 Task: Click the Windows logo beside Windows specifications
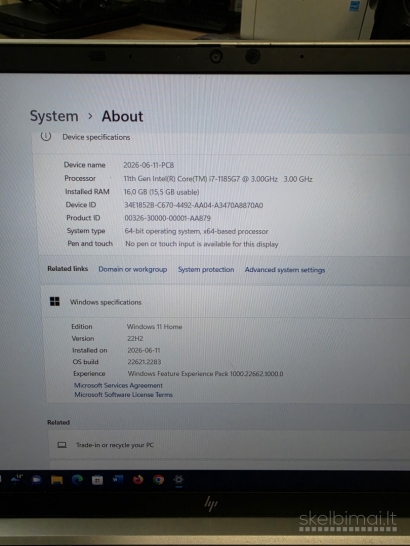(55, 302)
